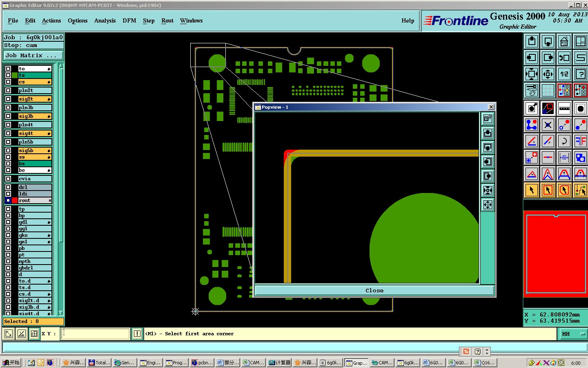The image size is (588, 368).
Task: Toggle the 'pln3b' layer checkbox
Action: click(x=8, y=108)
